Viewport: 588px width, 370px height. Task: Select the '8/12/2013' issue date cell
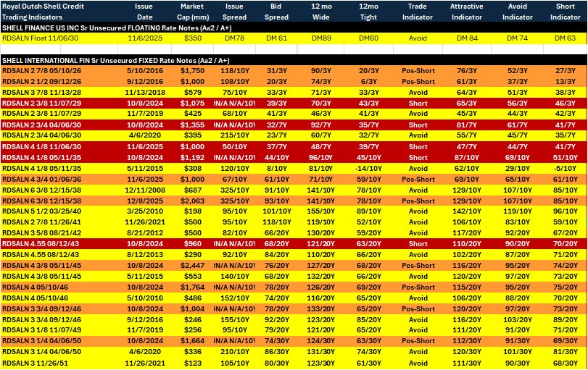[x=145, y=255]
